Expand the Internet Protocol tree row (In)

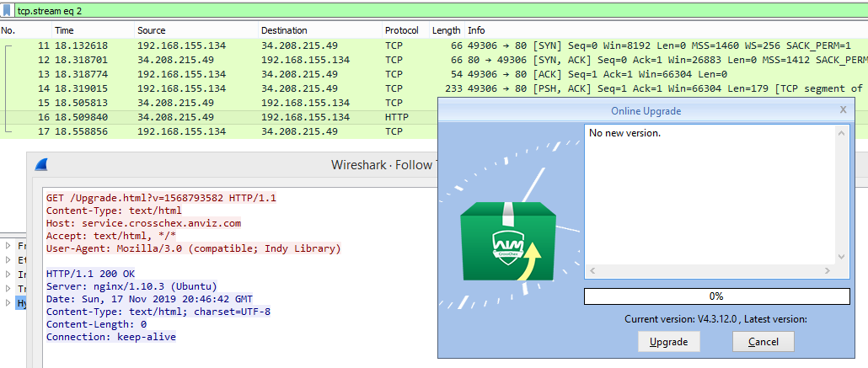[8, 274]
